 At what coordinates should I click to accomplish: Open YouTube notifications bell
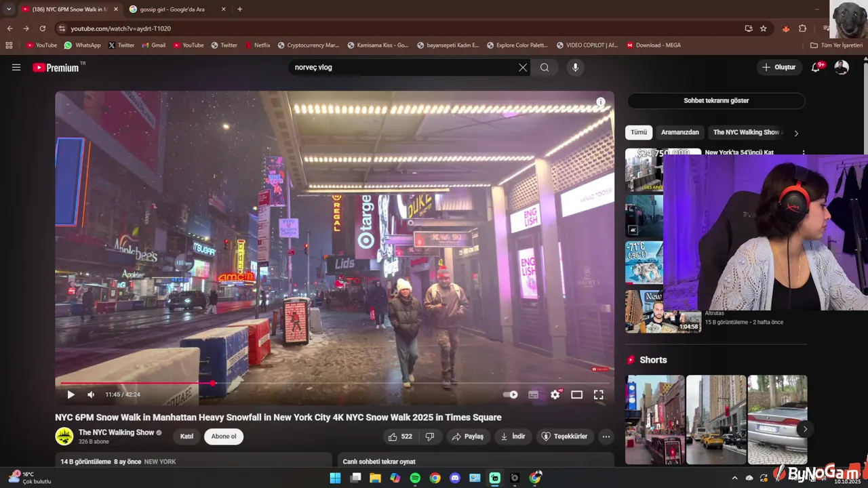pyautogui.click(x=816, y=67)
